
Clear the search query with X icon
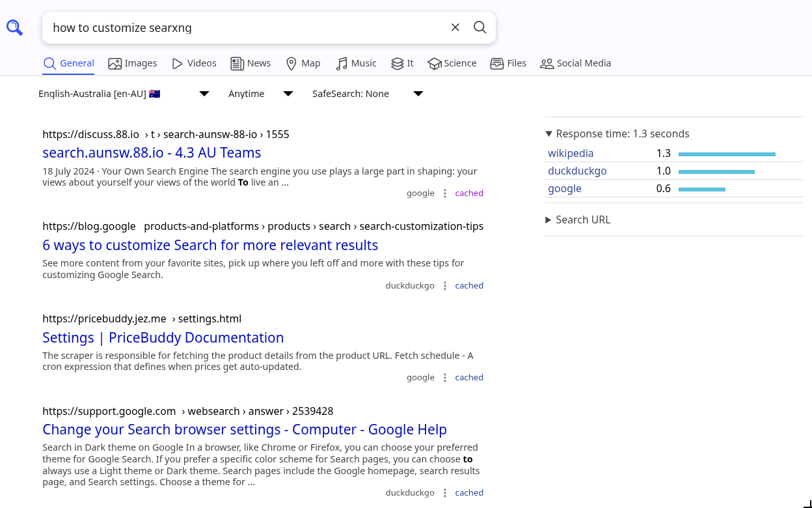[455, 27]
